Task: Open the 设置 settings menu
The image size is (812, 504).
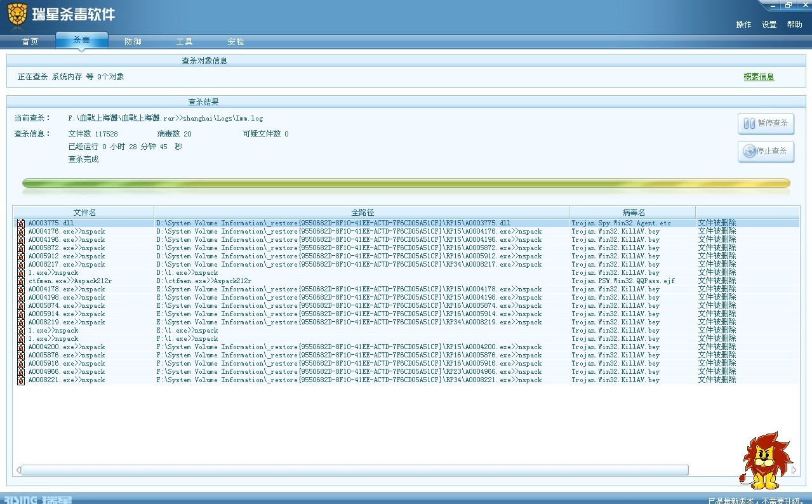Action: click(769, 25)
